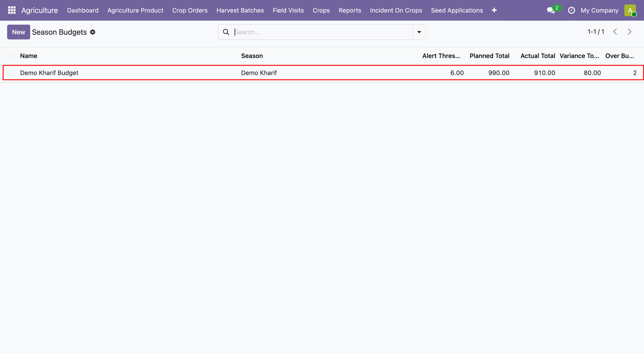The height and width of the screenshot is (353, 644).
Task: Click the New button
Action: pyautogui.click(x=18, y=32)
